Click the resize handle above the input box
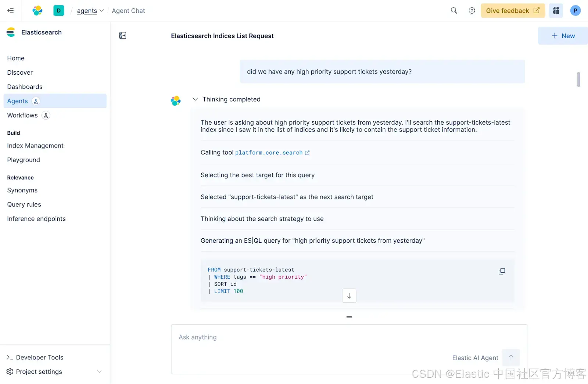The image size is (588, 384). [349, 317]
